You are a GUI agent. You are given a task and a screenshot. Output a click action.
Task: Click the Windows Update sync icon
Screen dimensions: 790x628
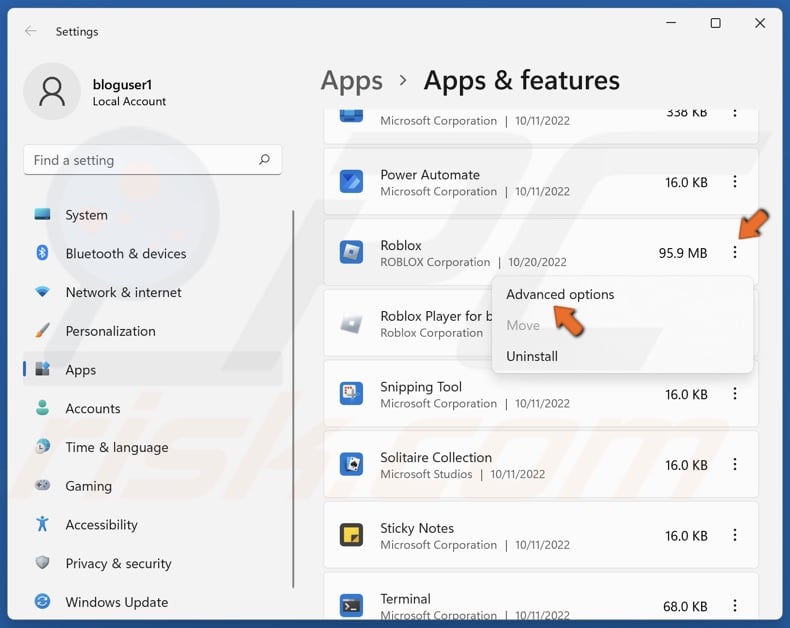point(42,601)
